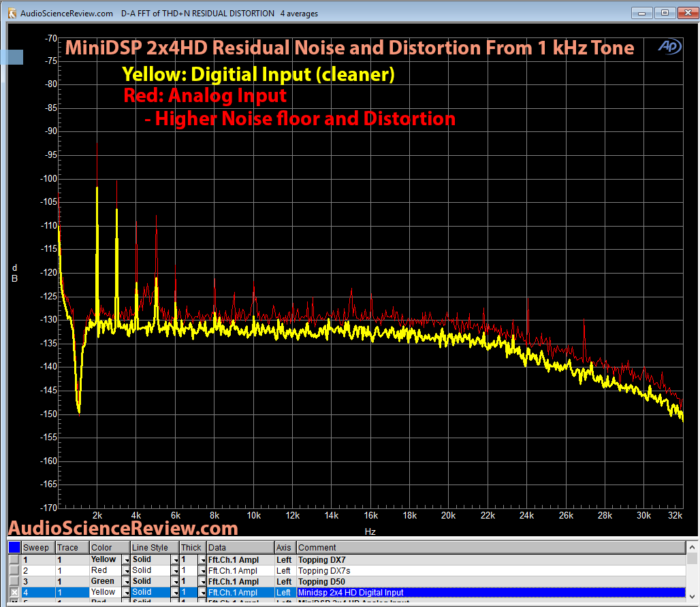Viewport: 700px width, 607px height.
Task: Select the 'Minidsp 2x4 HD Digital Input' comment
Action: (x=491, y=592)
